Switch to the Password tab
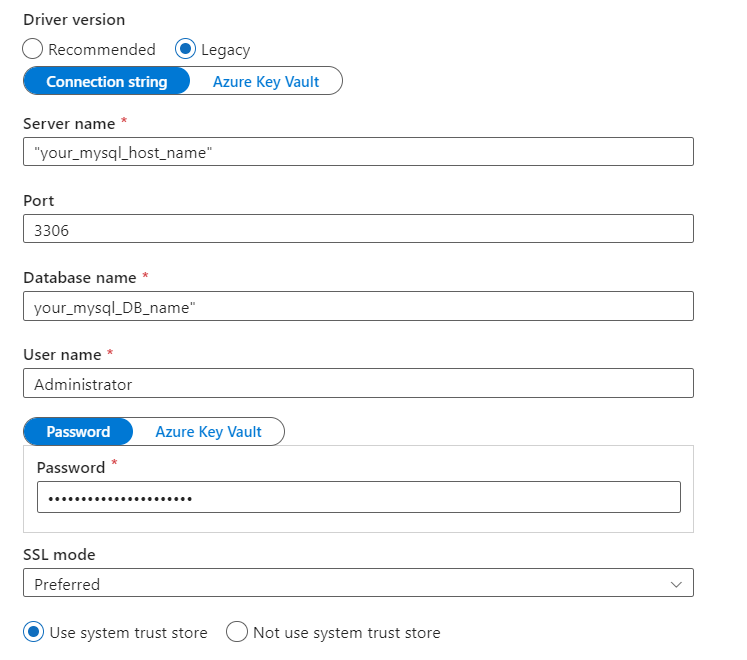This screenshot has width=747, height=660. click(x=78, y=432)
